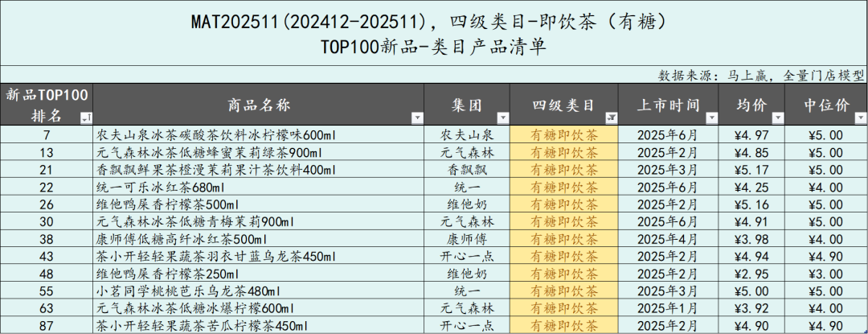
Task: Select the 香飘飘 group cell
Action: (x=466, y=170)
